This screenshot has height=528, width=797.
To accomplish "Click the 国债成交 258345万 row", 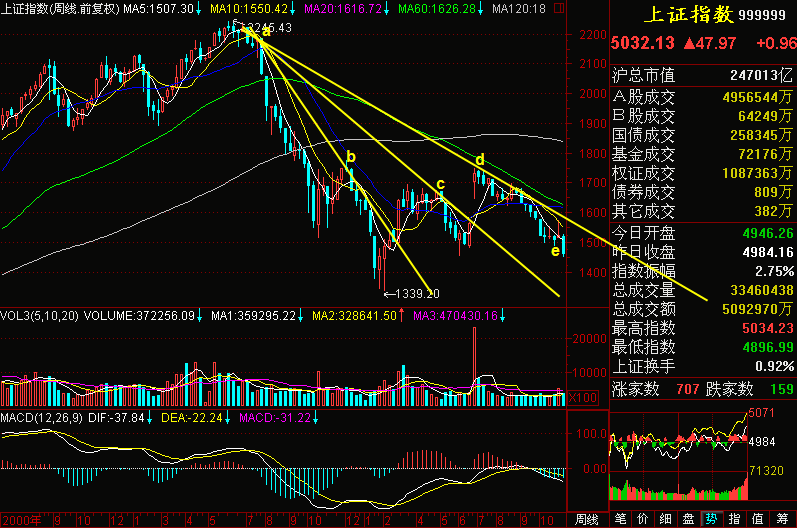I will click(x=702, y=135).
